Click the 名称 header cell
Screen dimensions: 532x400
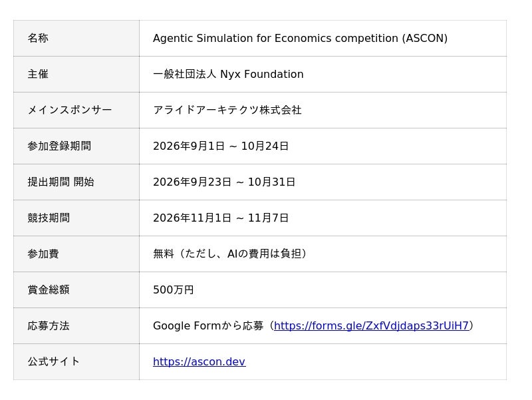(x=76, y=39)
